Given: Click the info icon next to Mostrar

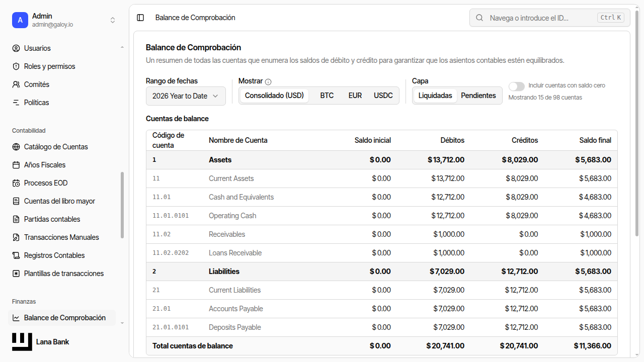Looking at the screenshot, I should 268,81.
